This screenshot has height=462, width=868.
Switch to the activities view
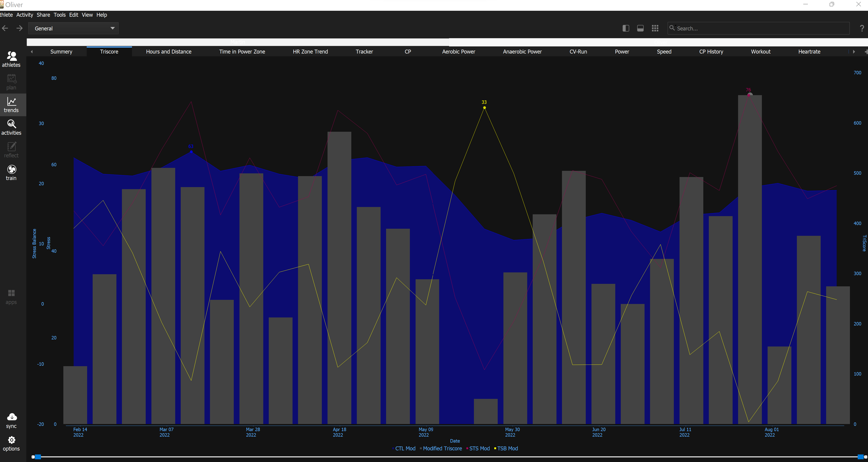(11, 127)
